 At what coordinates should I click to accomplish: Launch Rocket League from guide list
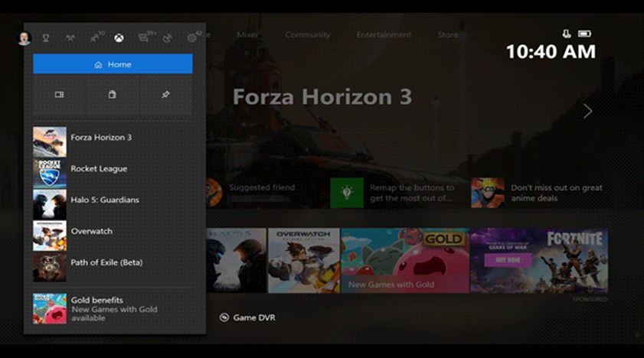113,173
